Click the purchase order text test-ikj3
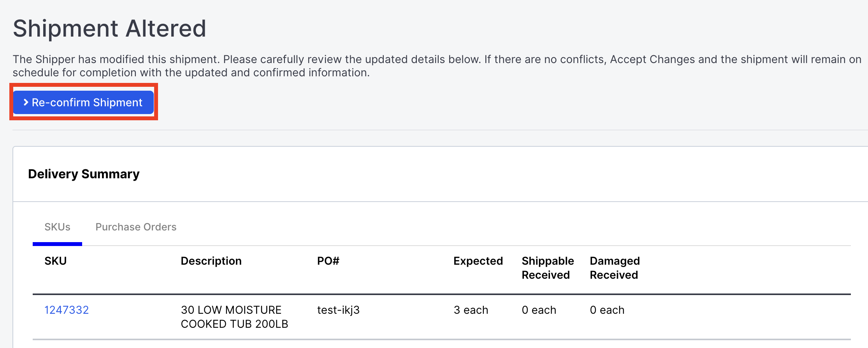 [338, 310]
